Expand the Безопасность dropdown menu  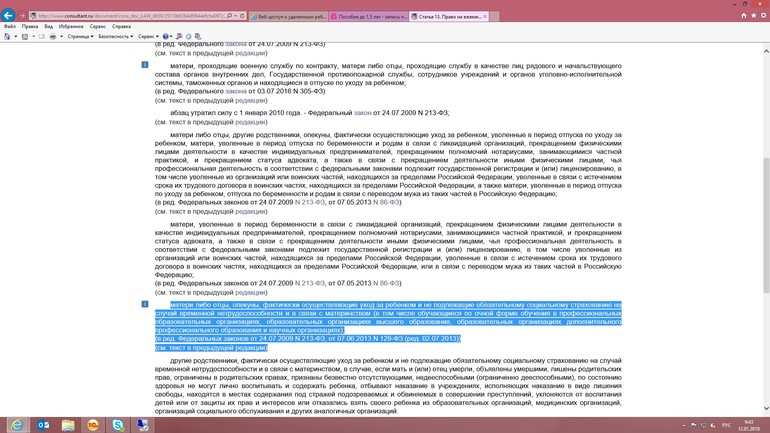[x=115, y=36]
